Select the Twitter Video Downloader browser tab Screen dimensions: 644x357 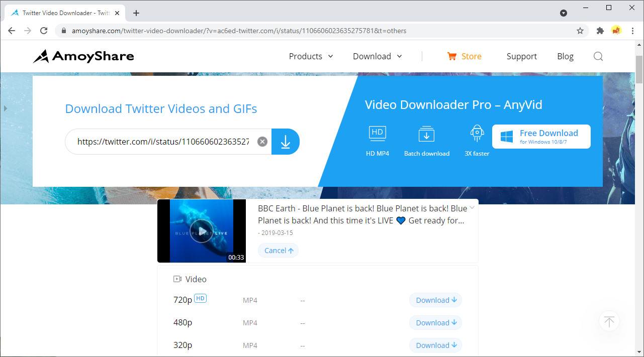[x=65, y=13]
